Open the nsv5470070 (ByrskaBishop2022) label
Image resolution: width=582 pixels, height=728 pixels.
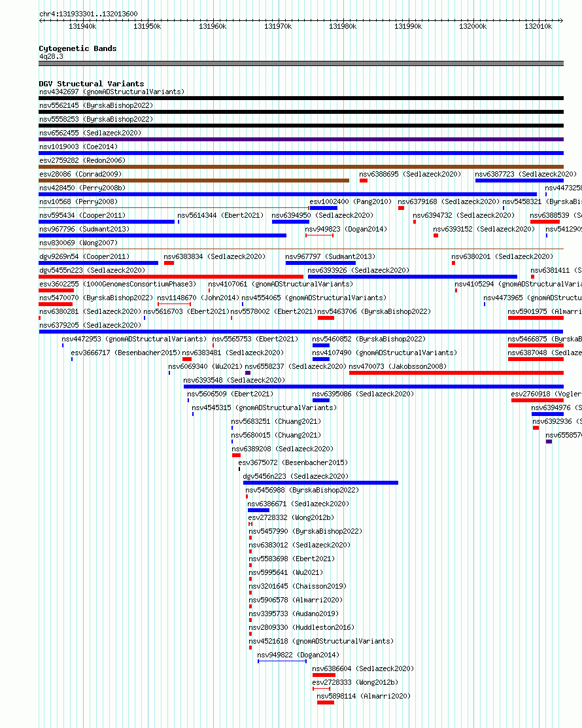(96, 298)
